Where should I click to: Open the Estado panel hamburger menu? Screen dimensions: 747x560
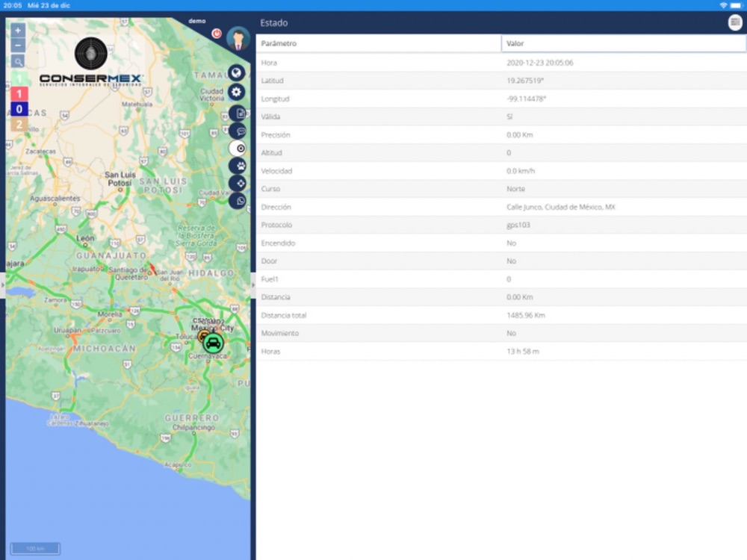click(736, 22)
